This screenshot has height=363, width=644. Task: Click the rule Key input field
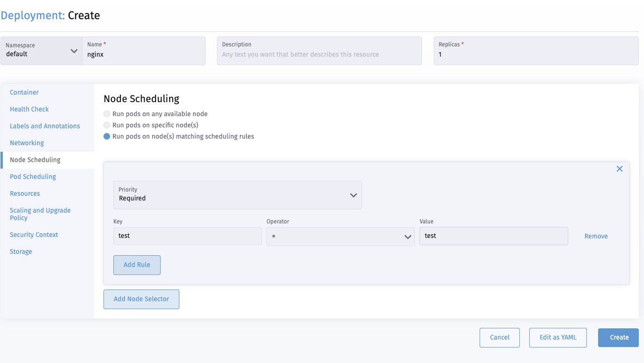187,236
